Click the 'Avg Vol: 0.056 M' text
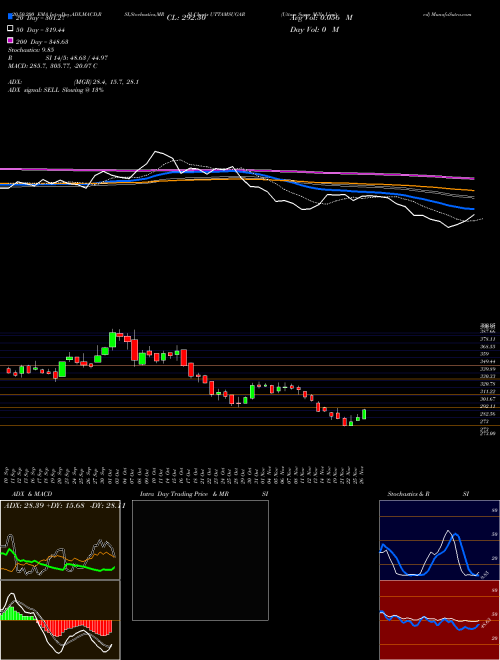This screenshot has height=660, width=500. tap(321, 18)
